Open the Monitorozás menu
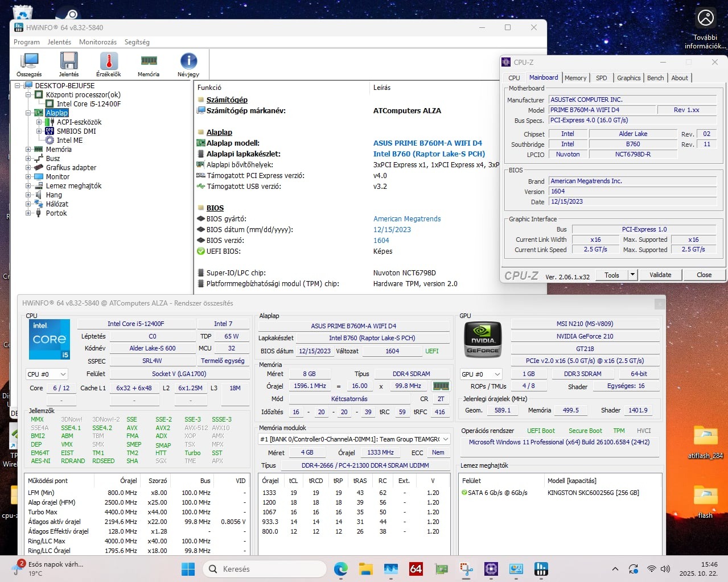The height and width of the screenshot is (582, 728). click(98, 42)
